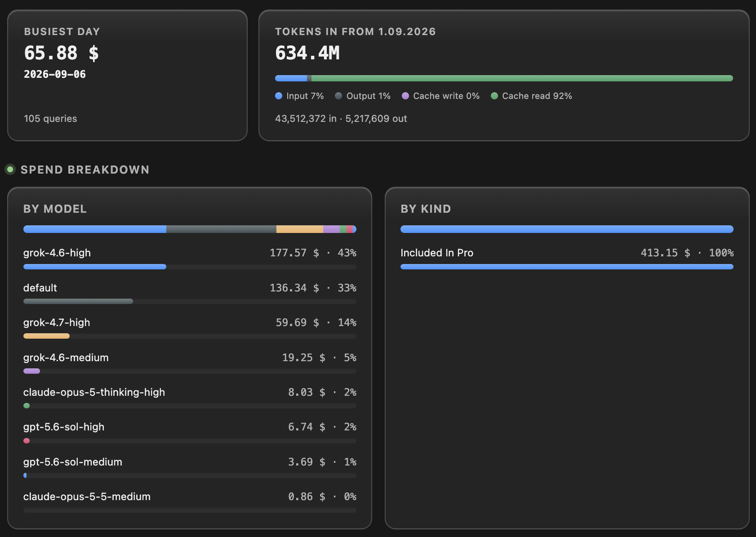Click the default model gray spend bar
The image size is (756, 537).
coord(78,301)
